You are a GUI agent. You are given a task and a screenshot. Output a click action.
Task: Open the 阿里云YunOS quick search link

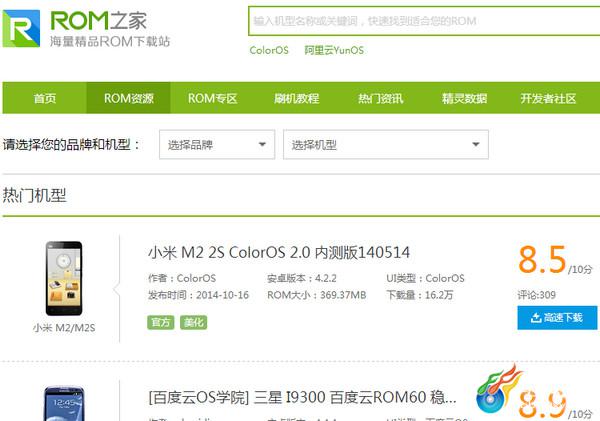(334, 50)
